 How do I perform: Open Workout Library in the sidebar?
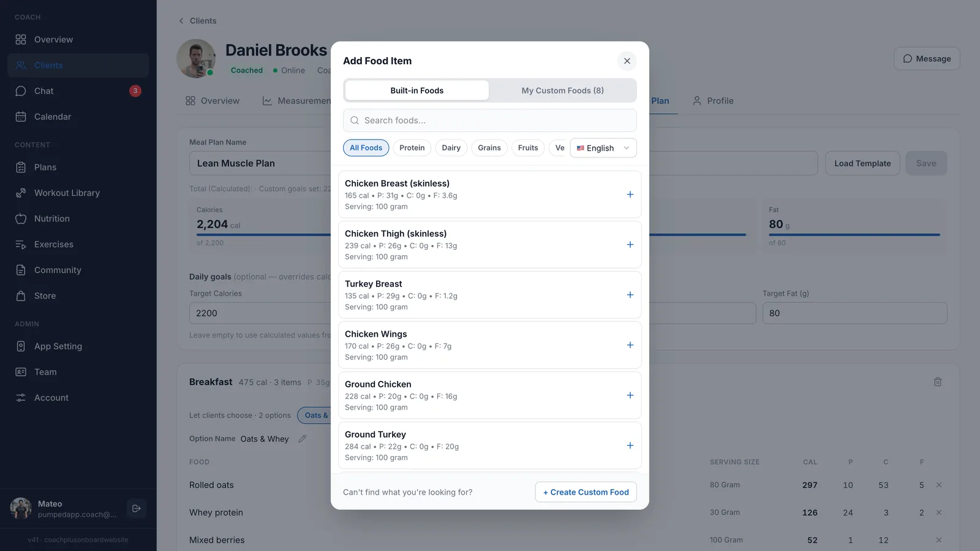click(78, 193)
